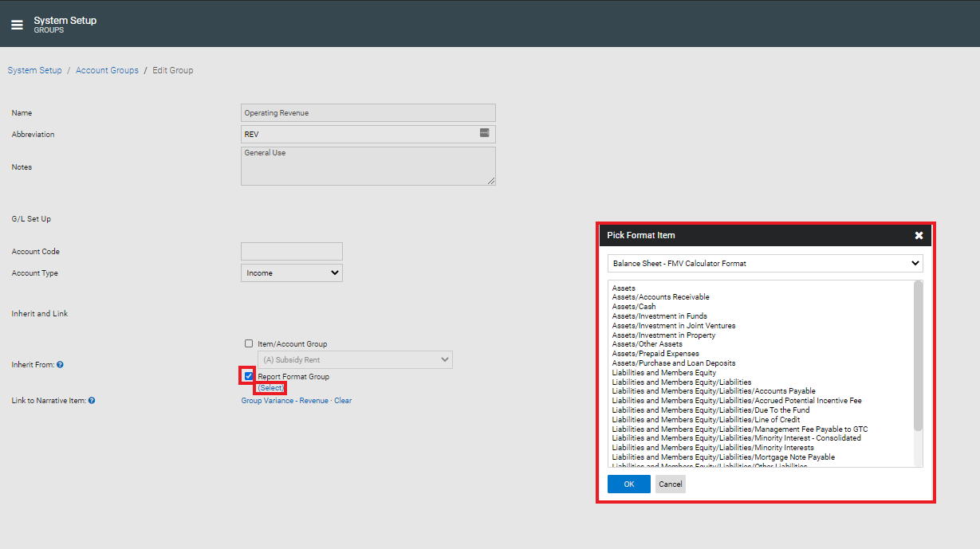Go to System Setup breadcrumb
Viewport: 980px width, 549px height.
tap(34, 70)
